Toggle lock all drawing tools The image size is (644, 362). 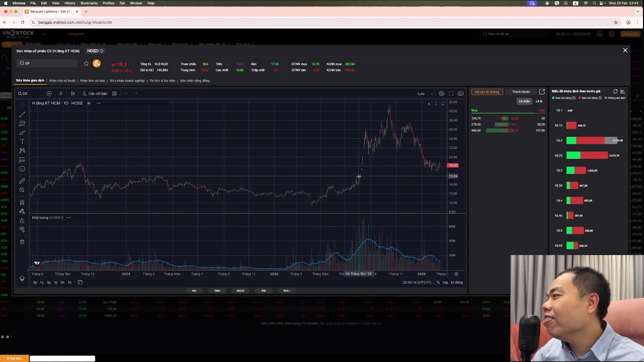click(x=22, y=220)
